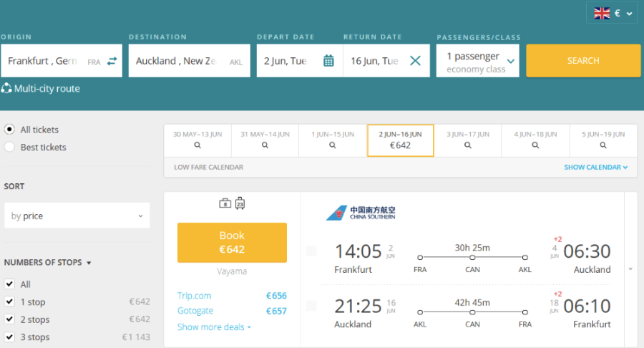Toggle the 3 stops checkbox
This screenshot has height=348, width=644.
pos(9,337)
